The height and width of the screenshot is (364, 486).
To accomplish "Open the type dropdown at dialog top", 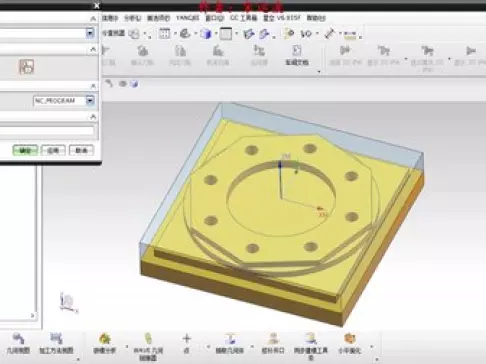I will 90,33.
